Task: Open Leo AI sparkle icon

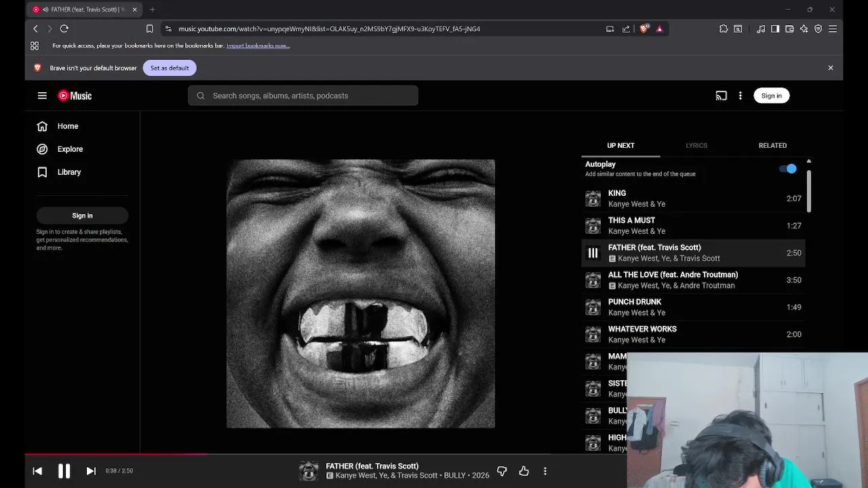Action: pyautogui.click(x=804, y=28)
